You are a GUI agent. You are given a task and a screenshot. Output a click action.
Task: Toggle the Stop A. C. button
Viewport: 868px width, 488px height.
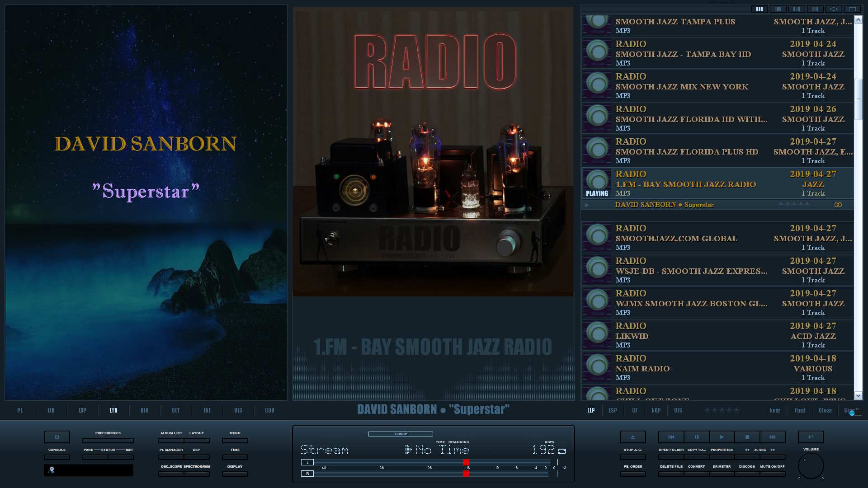pos(632,457)
